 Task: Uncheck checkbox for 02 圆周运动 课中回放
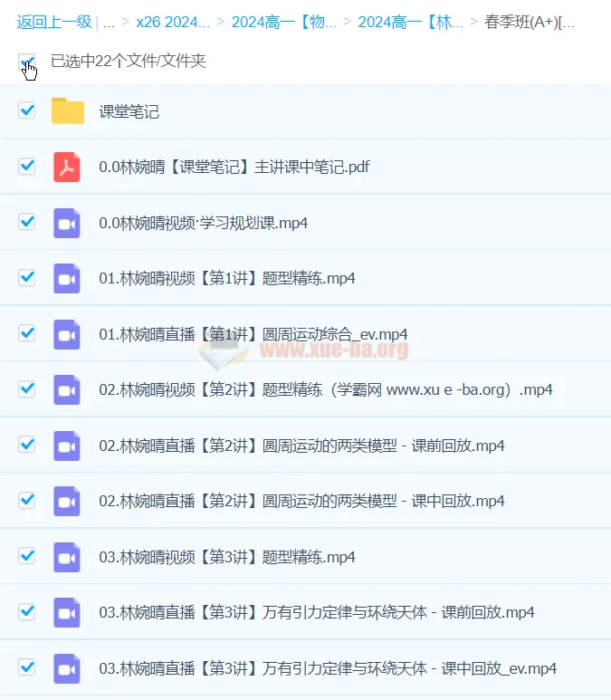tap(27, 500)
